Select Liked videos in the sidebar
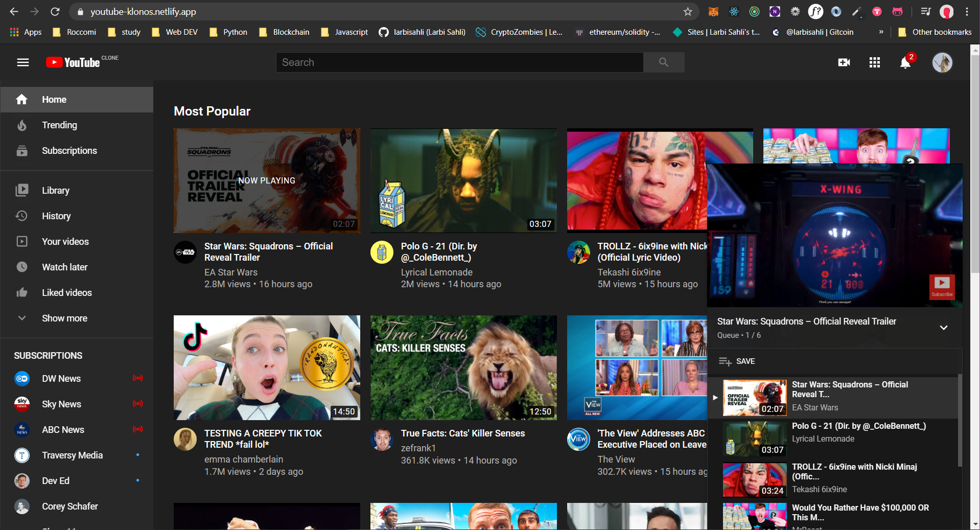The image size is (980, 530). coord(77,292)
